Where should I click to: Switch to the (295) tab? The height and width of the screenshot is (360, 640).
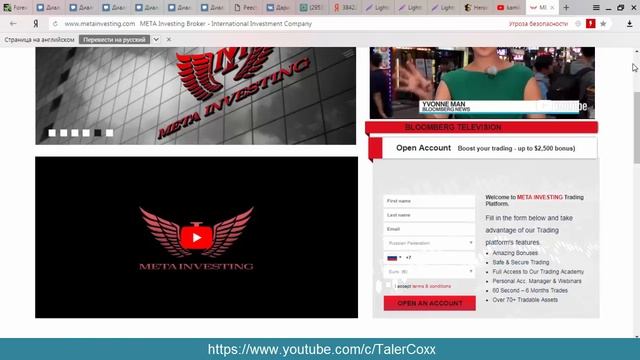click(311, 7)
